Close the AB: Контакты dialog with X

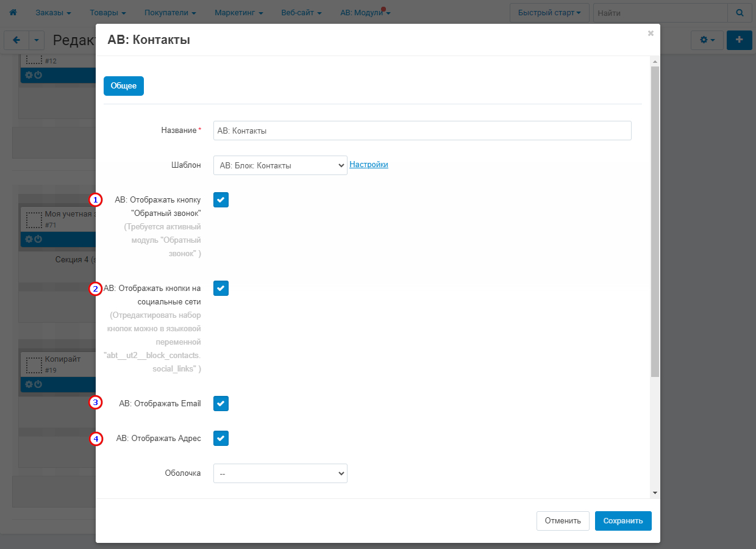point(651,34)
